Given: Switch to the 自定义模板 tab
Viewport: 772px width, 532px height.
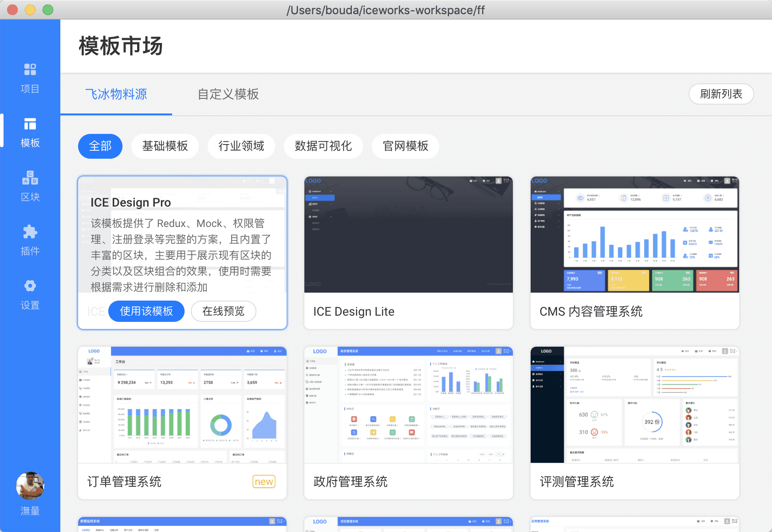Looking at the screenshot, I should (228, 94).
